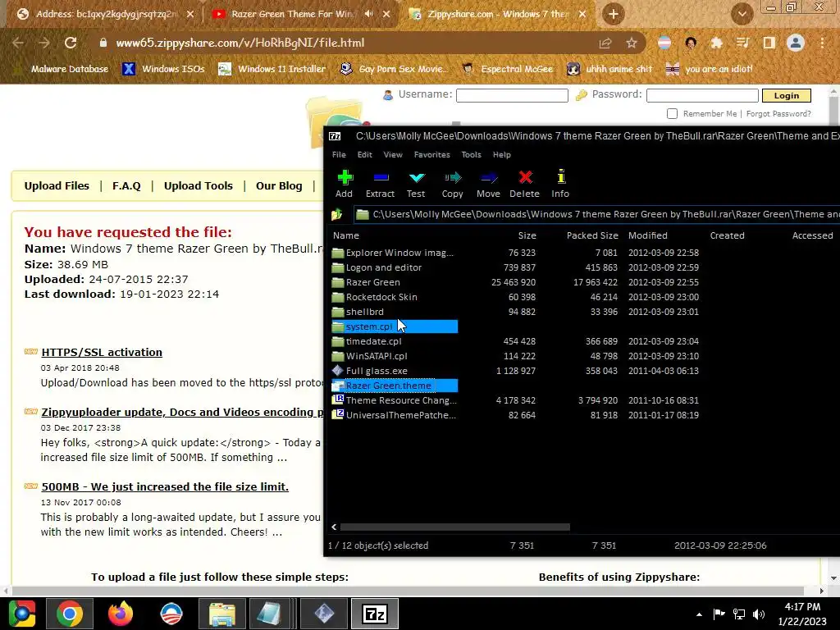Open the File menu in 7-Zip
840x630 pixels.
point(339,155)
